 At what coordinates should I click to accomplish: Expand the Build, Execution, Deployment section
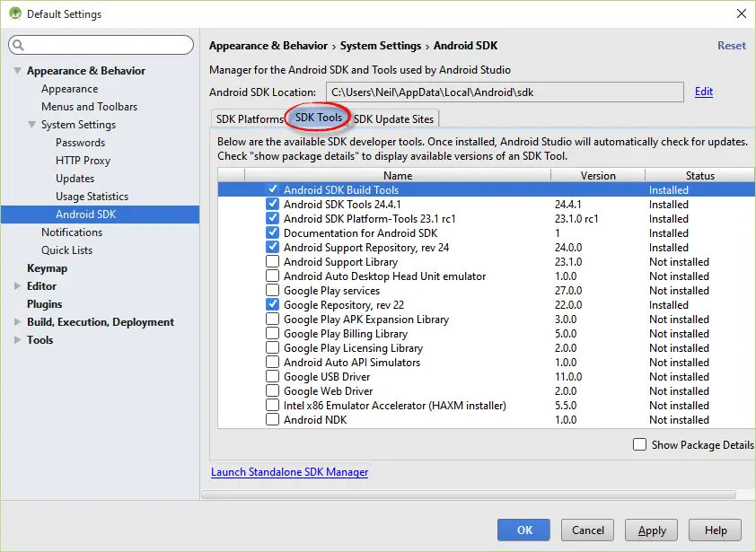coord(18,322)
